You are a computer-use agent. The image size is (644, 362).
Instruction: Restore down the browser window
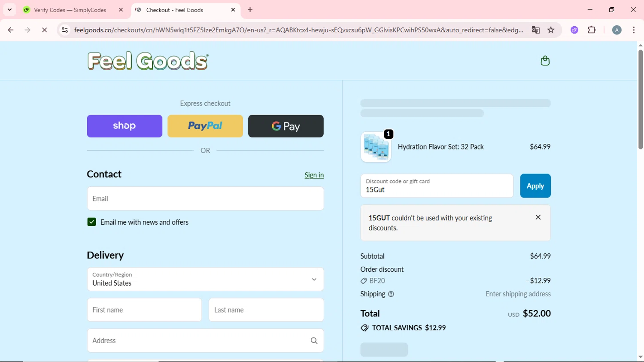tap(612, 10)
